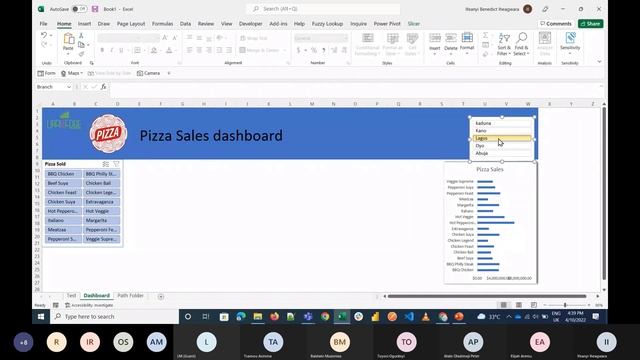Click the AutoSum sigma icon
Screen dimensions: 640x360
coord(485,36)
